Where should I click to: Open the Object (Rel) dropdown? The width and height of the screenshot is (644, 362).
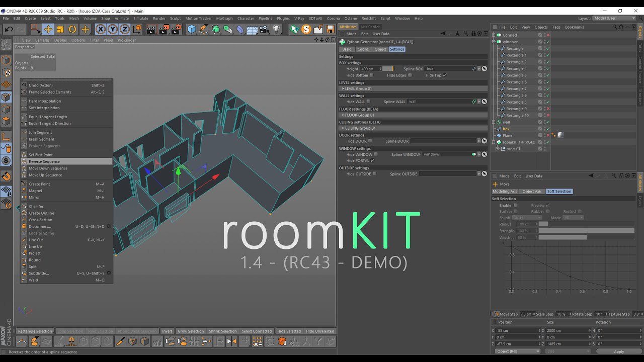point(518,351)
